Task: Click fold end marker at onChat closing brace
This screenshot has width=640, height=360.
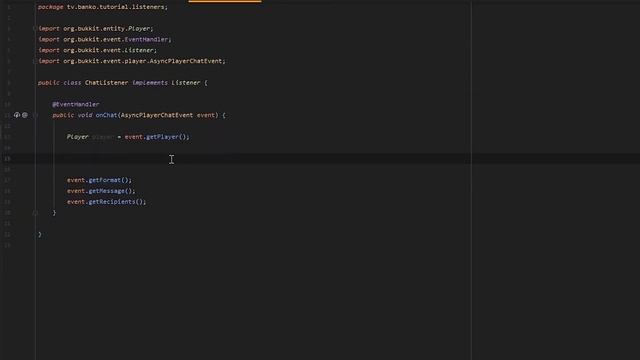Action: click(x=35, y=213)
